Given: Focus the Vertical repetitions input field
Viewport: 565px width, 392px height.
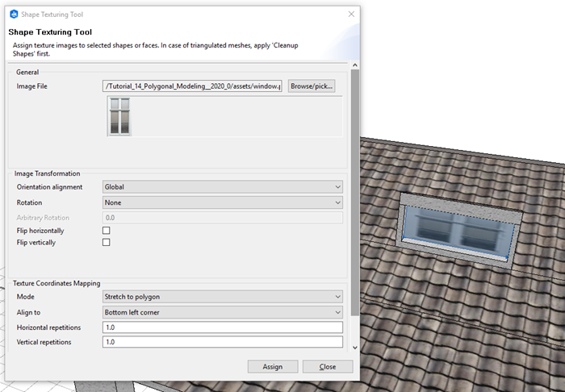Looking at the screenshot, I should (x=223, y=342).
